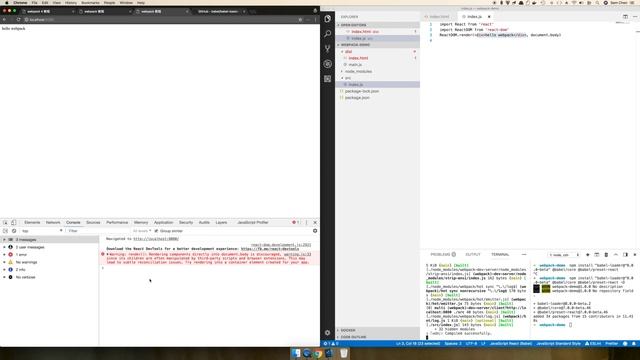This screenshot has width=640, height=360.
Task: Go back in the Chrome browser
Action: pyautogui.click(x=4, y=20)
